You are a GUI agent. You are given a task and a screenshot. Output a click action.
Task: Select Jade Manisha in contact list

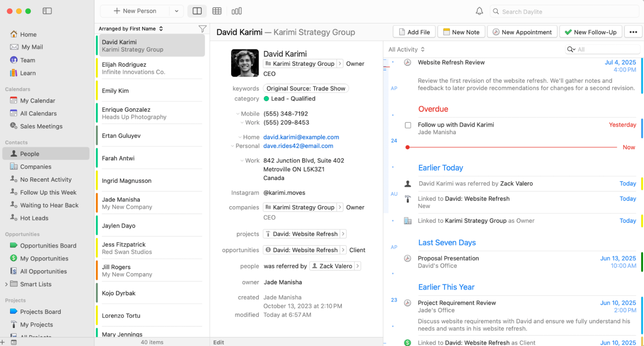click(x=151, y=203)
